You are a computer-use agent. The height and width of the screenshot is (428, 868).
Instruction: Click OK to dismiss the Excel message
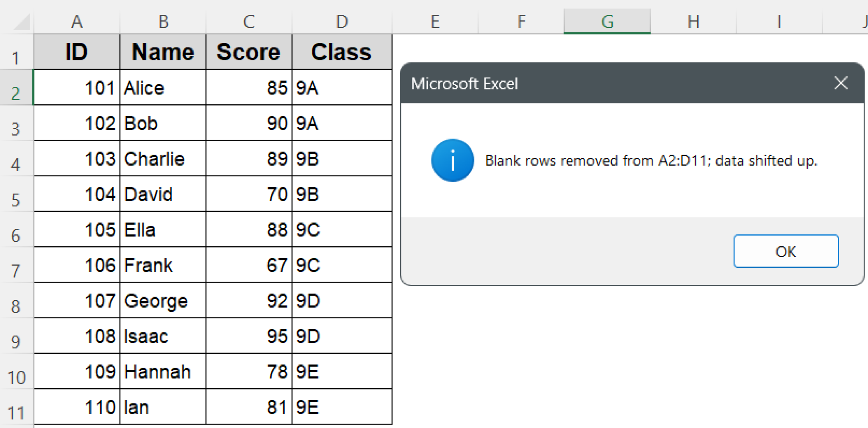[x=785, y=251]
